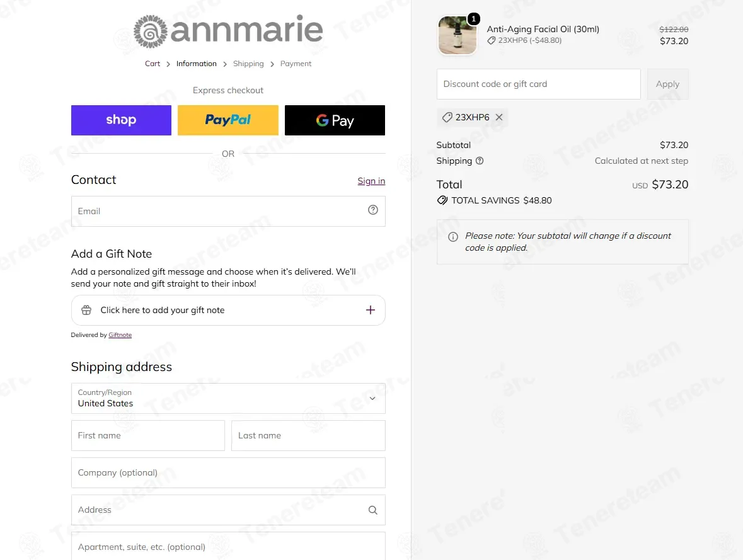
Task: Select the Information breadcrumb step
Action: 196,64
